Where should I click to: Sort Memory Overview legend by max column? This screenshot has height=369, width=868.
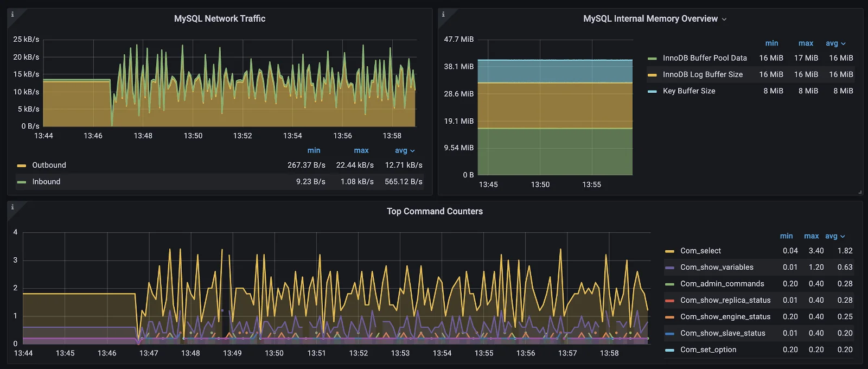tap(806, 43)
